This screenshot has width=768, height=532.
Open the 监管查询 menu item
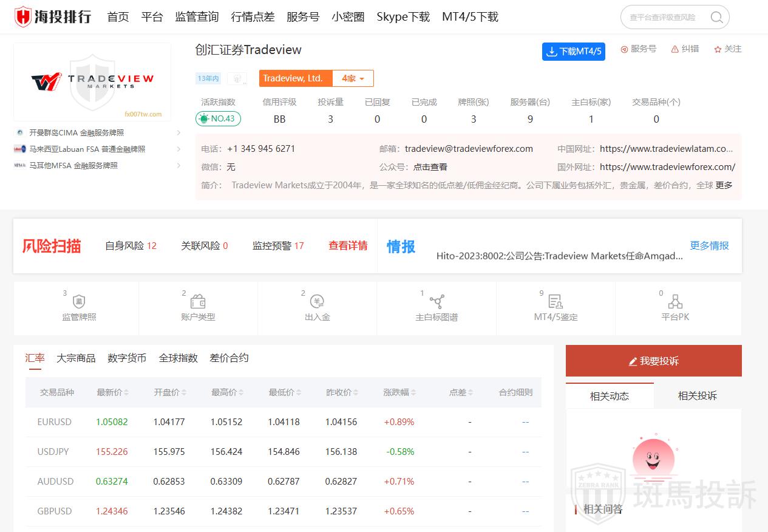pyautogui.click(x=197, y=17)
